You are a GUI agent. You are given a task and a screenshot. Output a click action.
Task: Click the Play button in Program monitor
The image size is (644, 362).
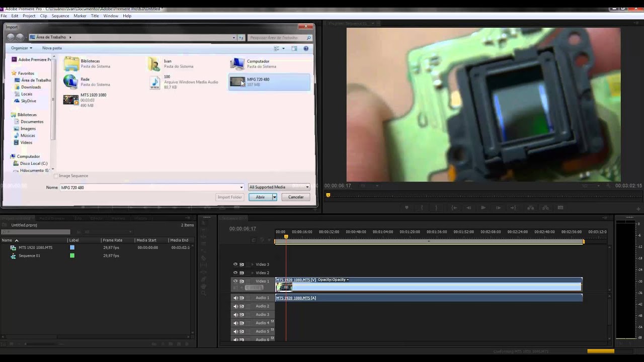483,208
